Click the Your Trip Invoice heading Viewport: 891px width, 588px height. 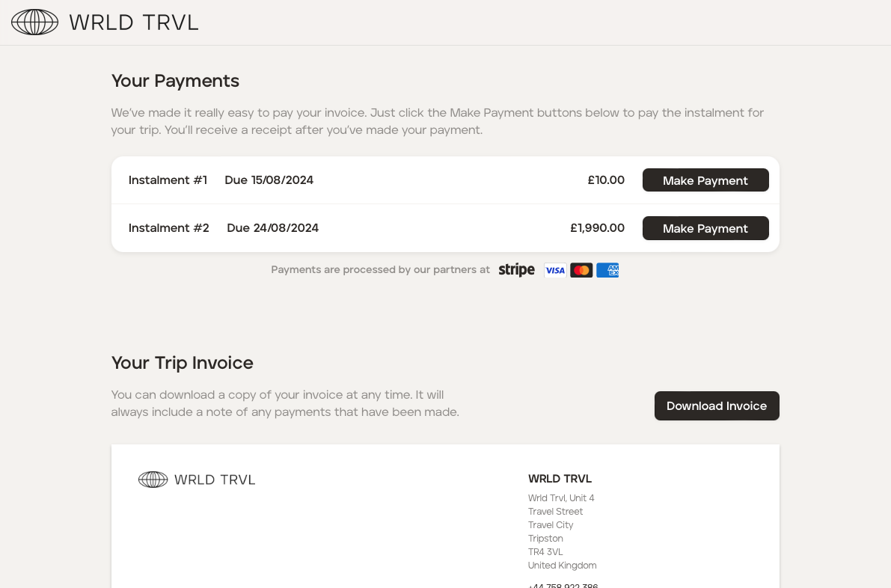182,363
